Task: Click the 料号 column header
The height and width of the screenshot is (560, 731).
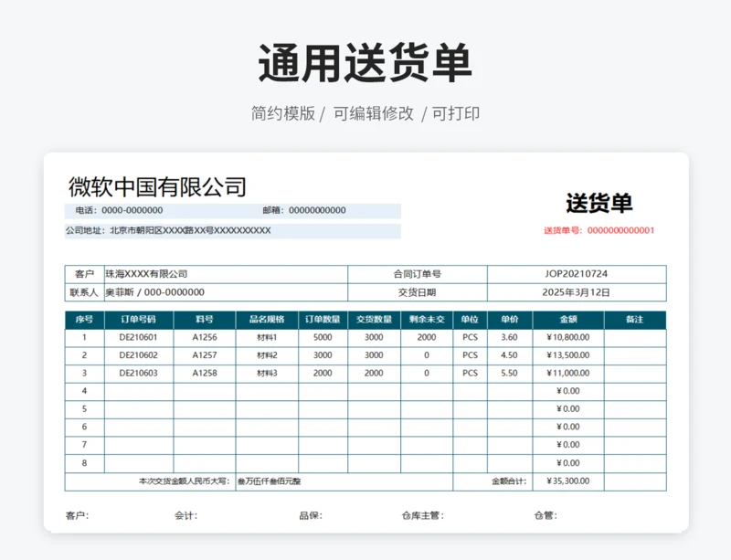Action: click(x=205, y=320)
